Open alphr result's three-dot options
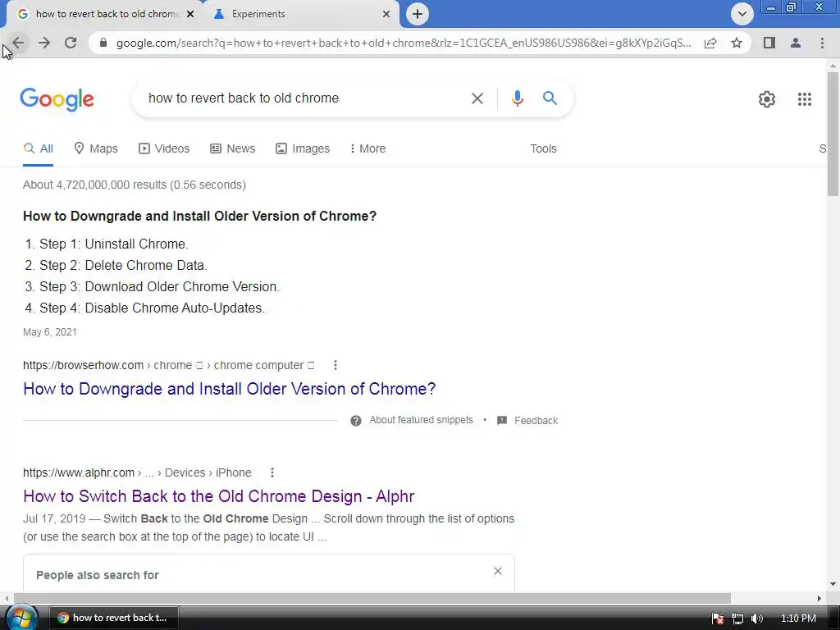 272,472
